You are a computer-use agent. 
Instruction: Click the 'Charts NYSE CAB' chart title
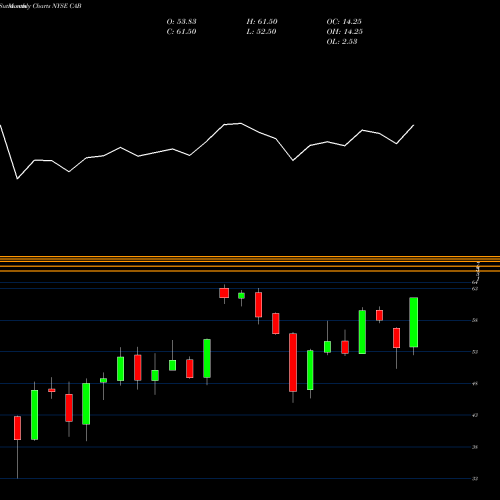tap(57, 6)
